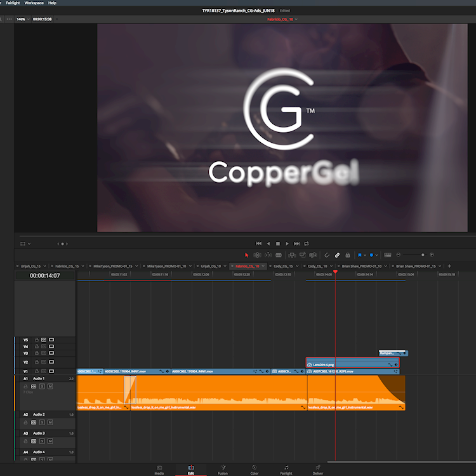The height and width of the screenshot is (476, 476).
Task: Click the timeline zoom in plus
Action: [x=432, y=255]
